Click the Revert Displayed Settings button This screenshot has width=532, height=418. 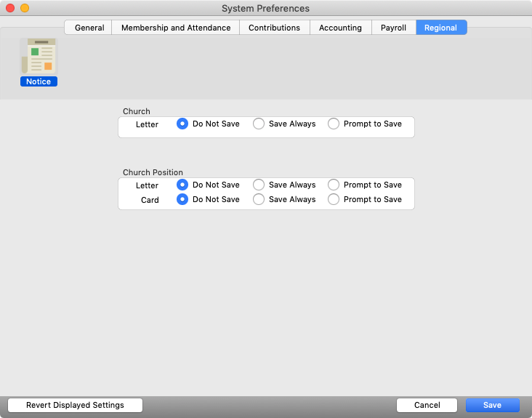pyautogui.click(x=75, y=406)
